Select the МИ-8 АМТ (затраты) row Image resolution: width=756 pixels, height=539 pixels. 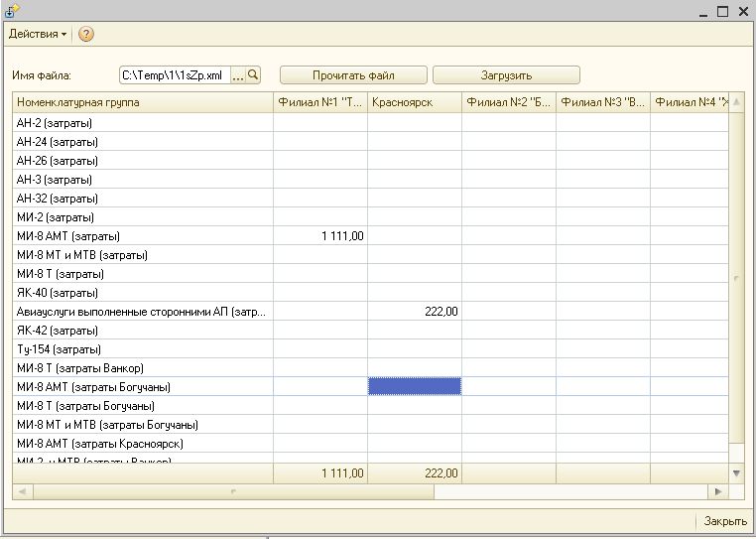click(370, 236)
